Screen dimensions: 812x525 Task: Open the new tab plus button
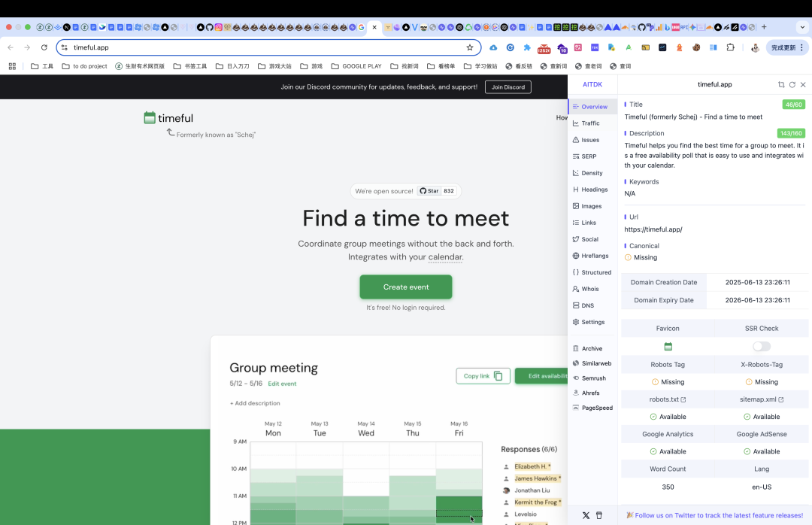764,27
